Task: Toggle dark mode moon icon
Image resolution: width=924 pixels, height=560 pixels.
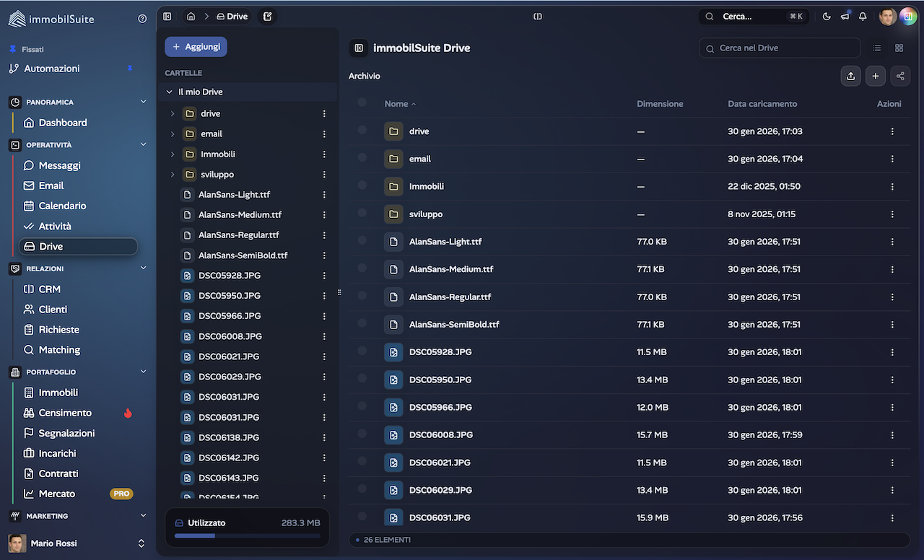Action: [827, 17]
